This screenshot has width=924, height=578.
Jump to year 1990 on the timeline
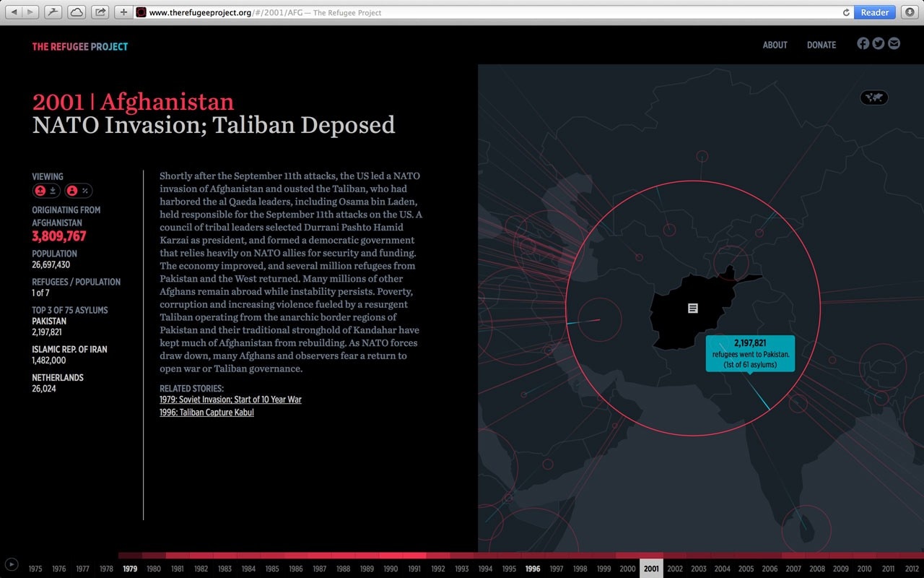[x=390, y=569]
